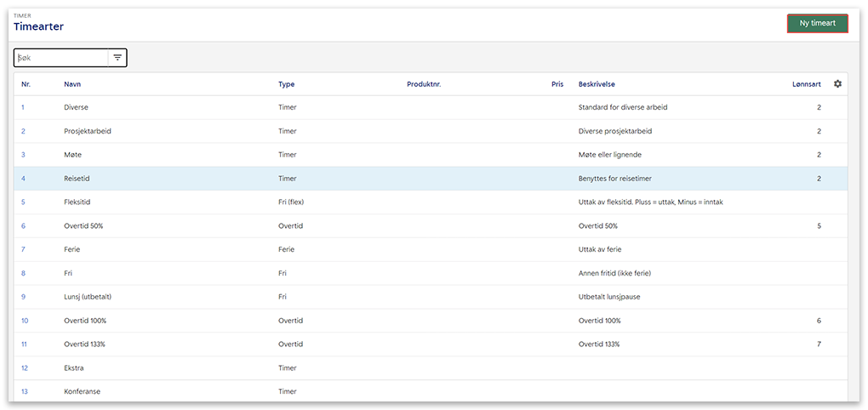Sort by the Navn column header
Image resolution: width=868 pixels, height=410 pixels.
(x=72, y=84)
